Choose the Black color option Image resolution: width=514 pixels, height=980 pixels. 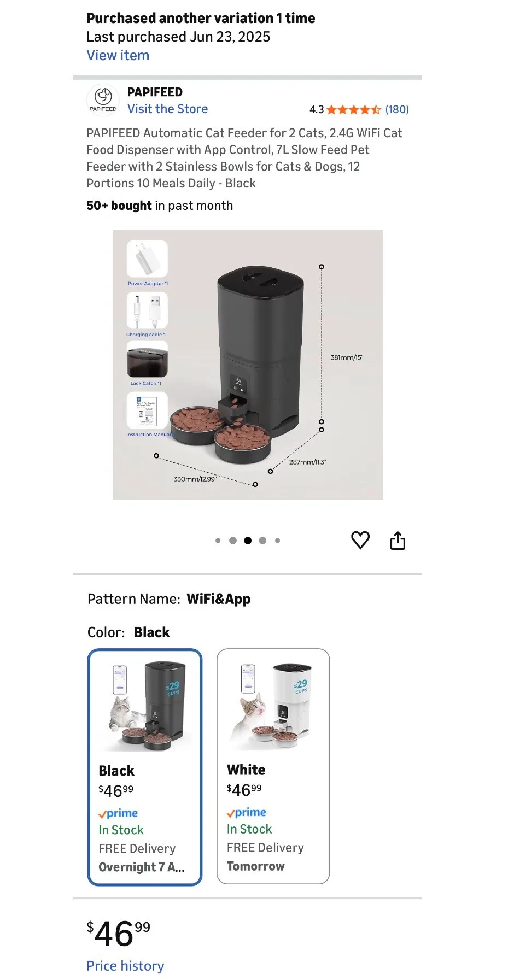[145, 767]
